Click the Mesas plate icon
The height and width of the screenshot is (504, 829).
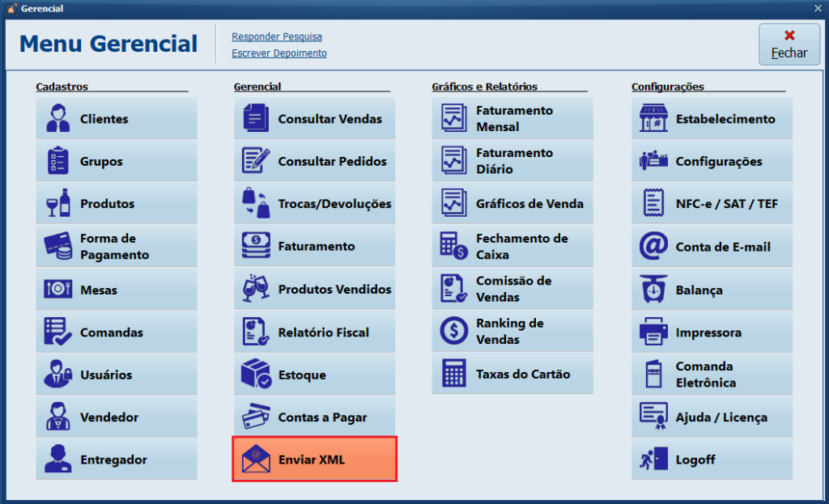pyautogui.click(x=57, y=290)
